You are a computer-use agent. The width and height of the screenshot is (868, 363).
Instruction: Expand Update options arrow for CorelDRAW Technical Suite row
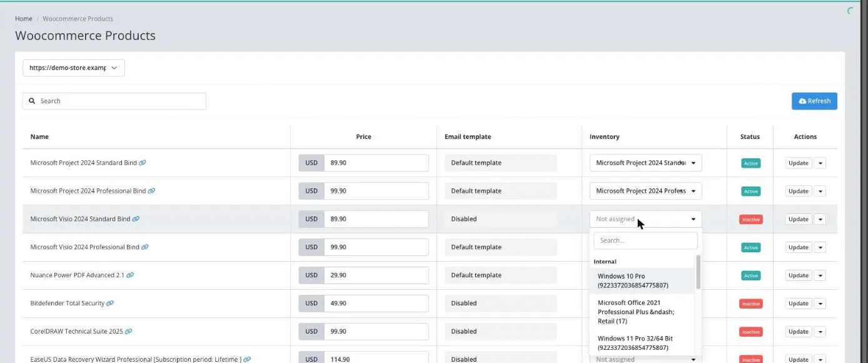click(x=820, y=332)
